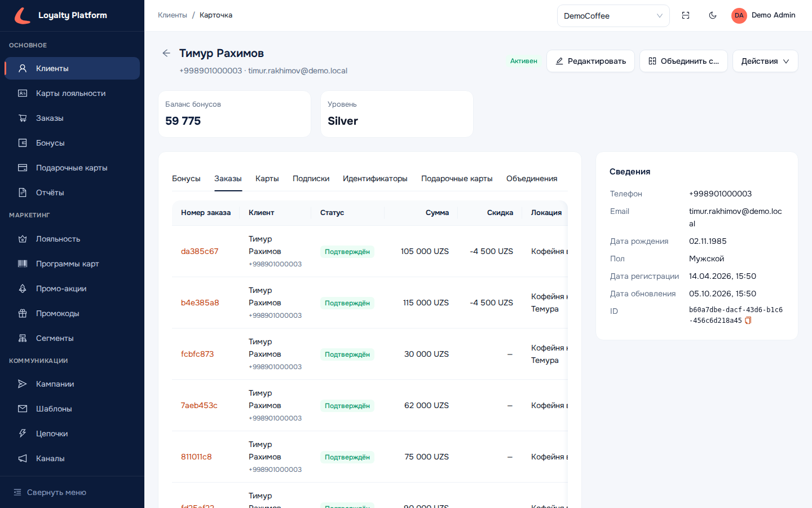Open order 811011c8 link

(x=196, y=457)
